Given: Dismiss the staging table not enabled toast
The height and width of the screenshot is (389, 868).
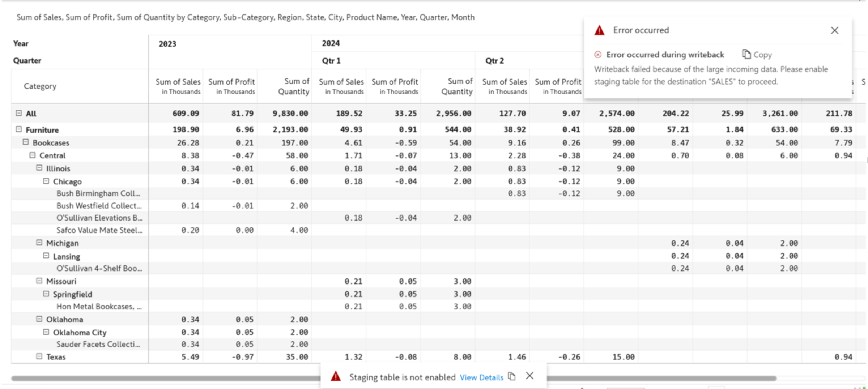Looking at the screenshot, I should click(530, 376).
